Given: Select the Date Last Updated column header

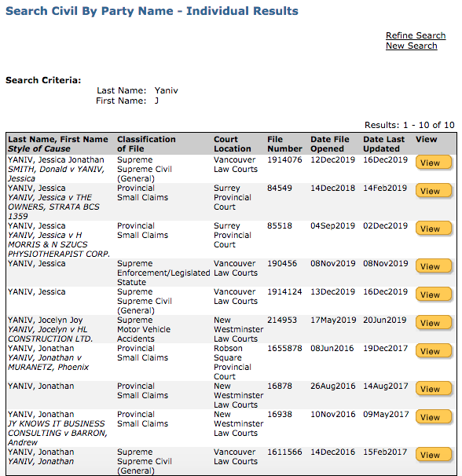Looking at the screenshot, I should click(x=384, y=144).
